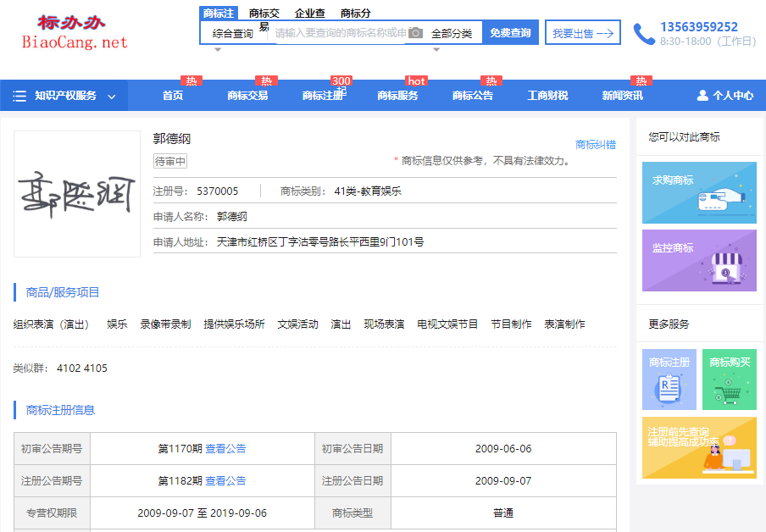Viewport: 766px width, 532px height.
Task: Click the 录像带录制 service item
Action: point(165,324)
